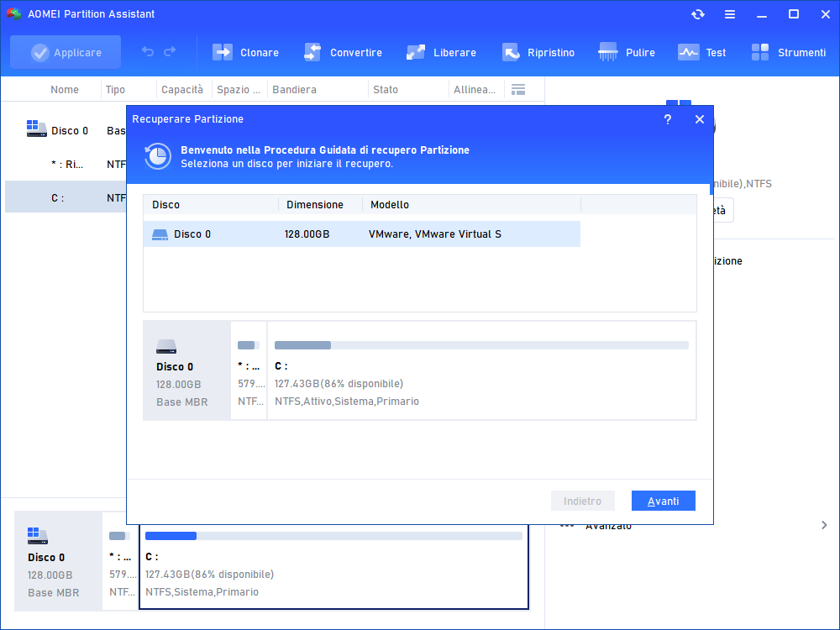Select reserved partition in bottom disk map
Screen dimensions: 840x630
tap(120, 561)
